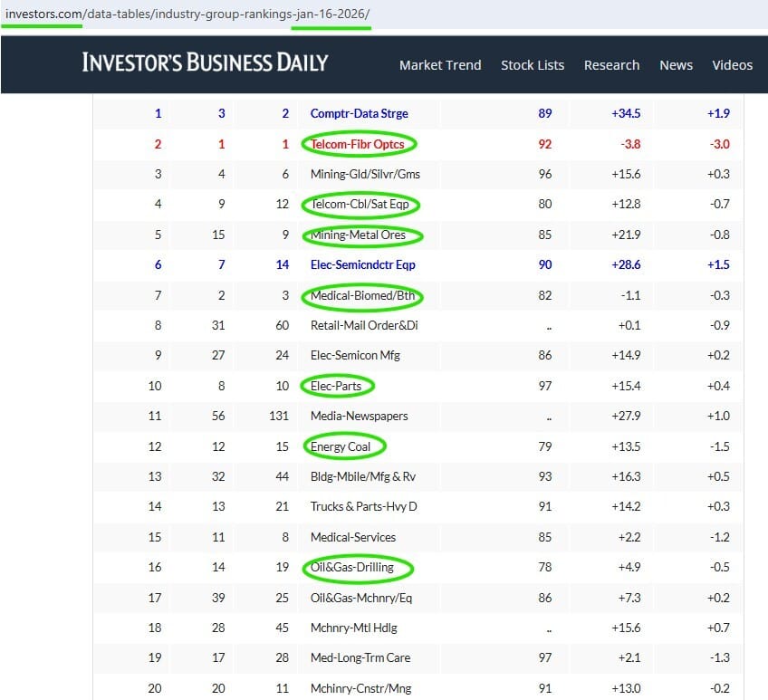
Task: Open the Videos menu item
Action: (733, 65)
